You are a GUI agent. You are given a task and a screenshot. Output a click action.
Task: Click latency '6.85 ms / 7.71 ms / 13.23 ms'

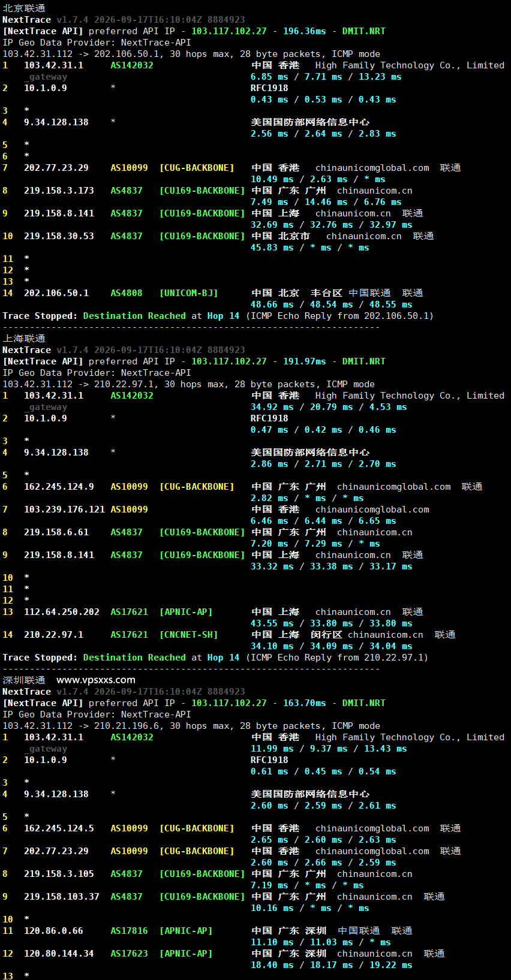326,77
